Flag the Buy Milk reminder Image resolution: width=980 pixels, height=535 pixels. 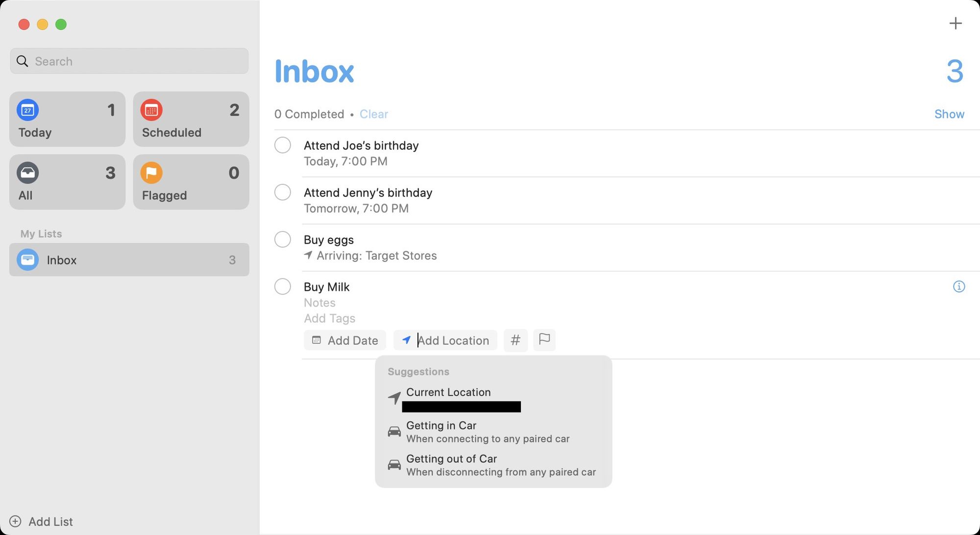point(544,340)
